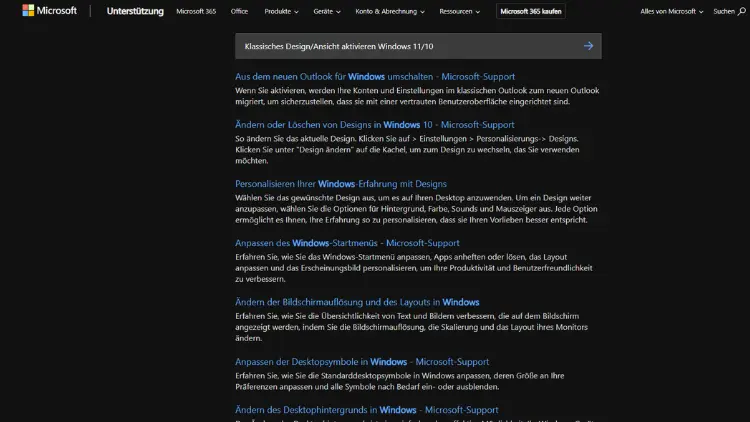
Task: Open 'Ändern oder Löschen von Designs' result
Action: tap(375, 124)
